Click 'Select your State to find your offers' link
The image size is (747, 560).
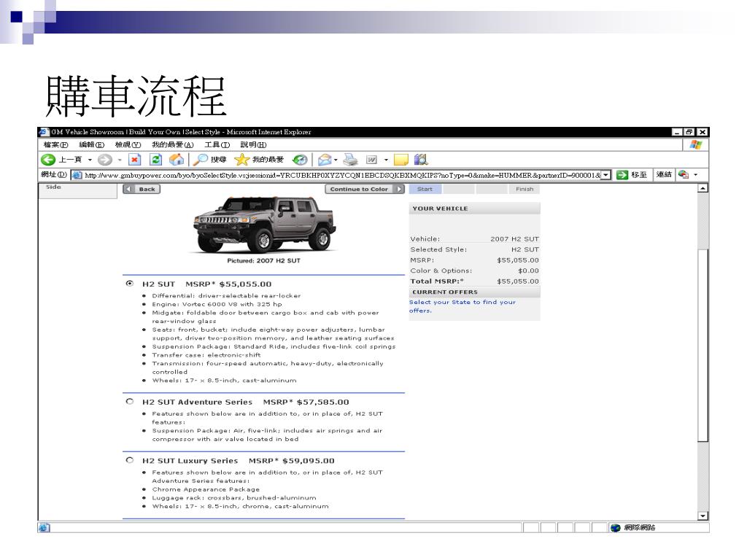tap(462, 306)
